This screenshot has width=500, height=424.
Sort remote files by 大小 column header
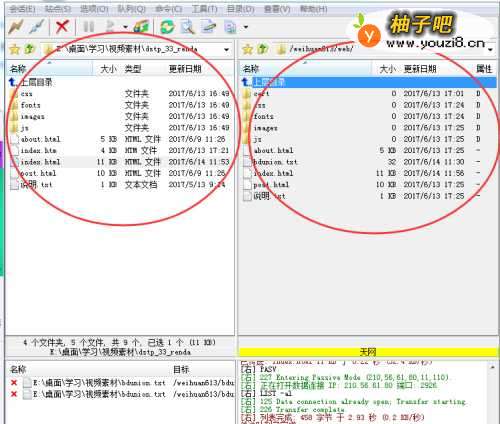[388, 69]
